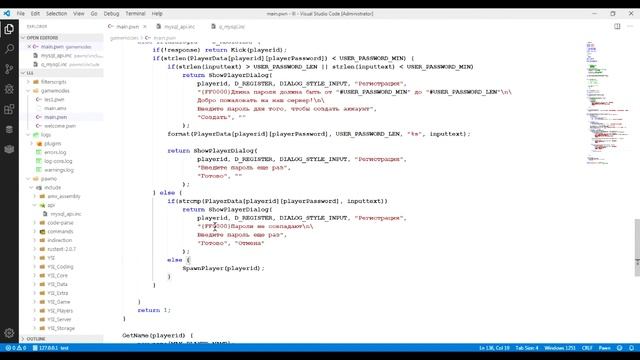Open the Selection menu
Image resolution: width=640 pixels, height=360 pixels.
click(56, 13)
